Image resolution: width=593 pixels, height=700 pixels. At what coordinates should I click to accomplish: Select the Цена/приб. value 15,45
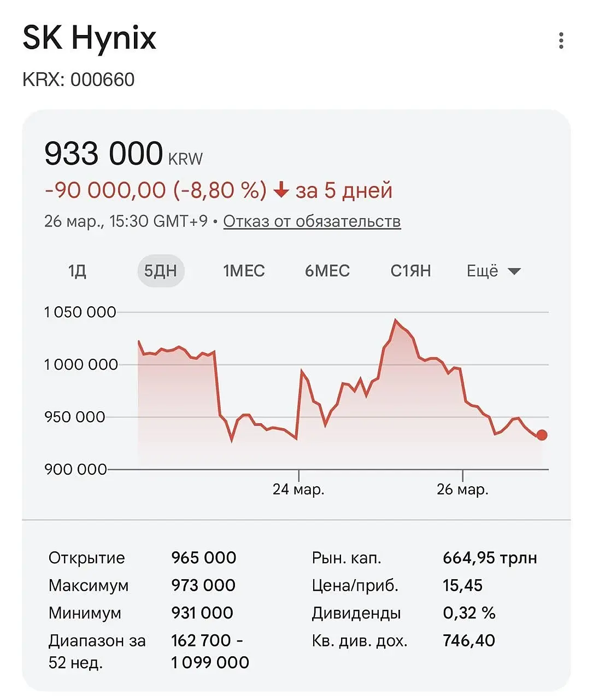pyautogui.click(x=462, y=586)
